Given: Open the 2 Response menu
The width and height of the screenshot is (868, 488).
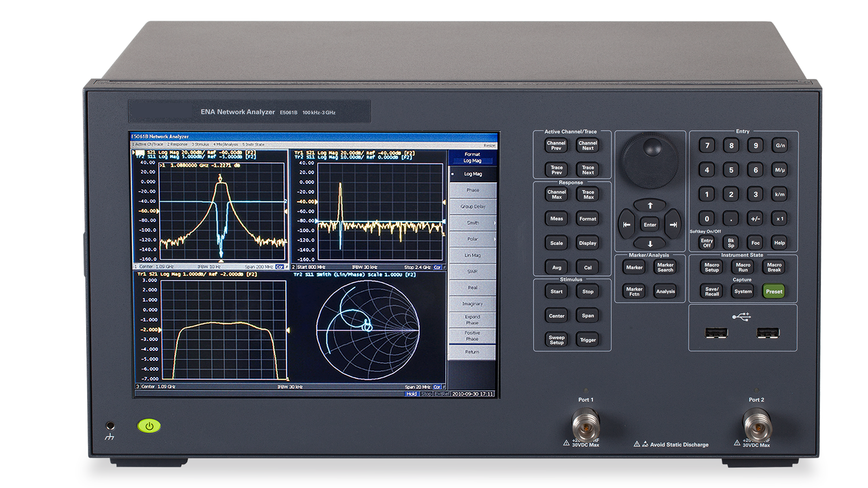Looking at the screenshot, I should pyautogui.click(x=177, y=145).
